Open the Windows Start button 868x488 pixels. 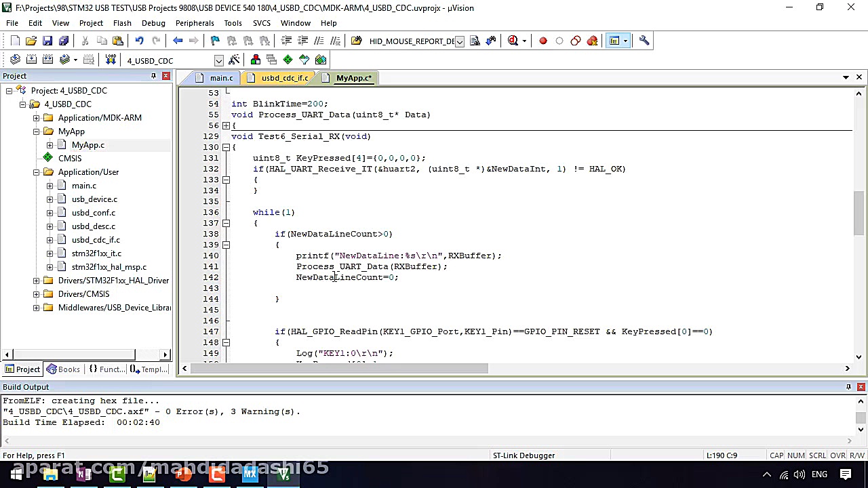15,474
